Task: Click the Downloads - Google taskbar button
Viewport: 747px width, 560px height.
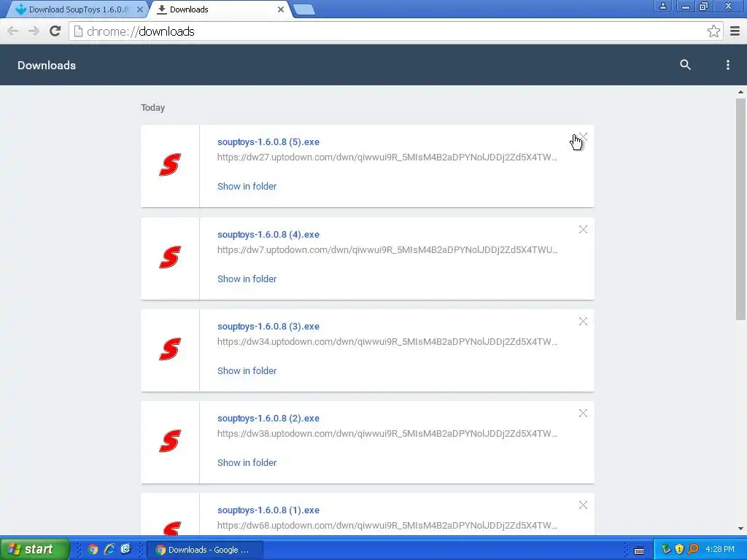Action: [x=205, y=550]
